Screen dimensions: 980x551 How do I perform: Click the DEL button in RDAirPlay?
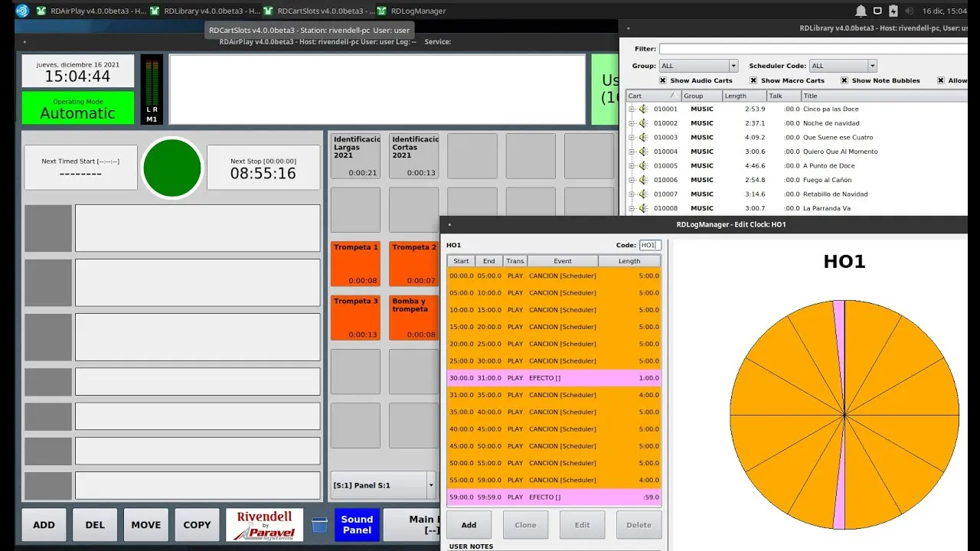tap(95, 525)
